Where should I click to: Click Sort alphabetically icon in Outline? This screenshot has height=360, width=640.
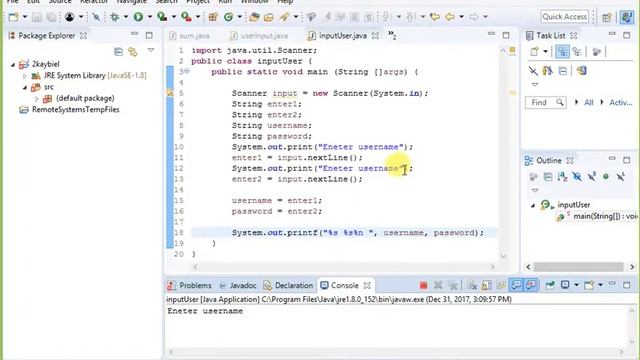(x=562, y=177)
